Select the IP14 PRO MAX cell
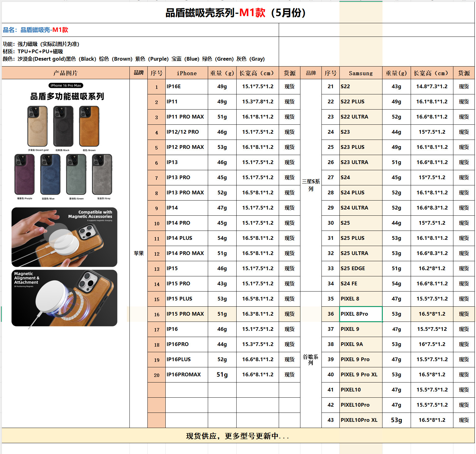The image size is (476, 454). [x=187, y=253]
